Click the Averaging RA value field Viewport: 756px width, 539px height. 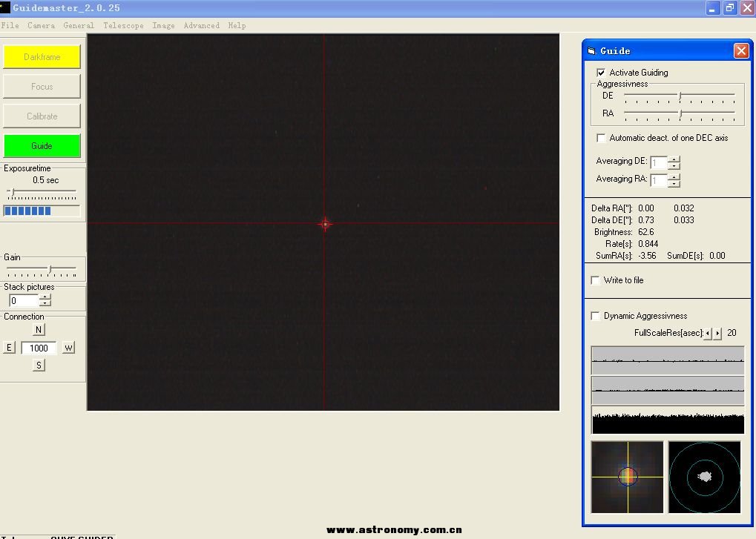tap(659, 181)
